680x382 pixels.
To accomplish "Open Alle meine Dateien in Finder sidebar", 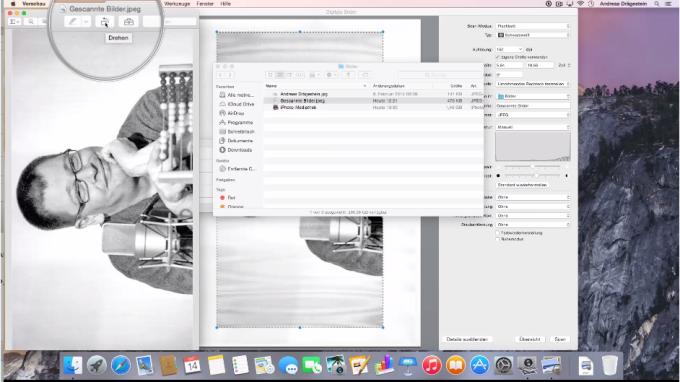I will point(236,95).
